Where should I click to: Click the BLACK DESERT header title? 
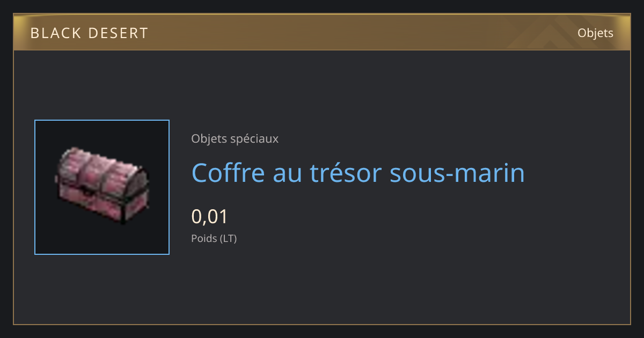pyautogui.click(x=89, y=33)
